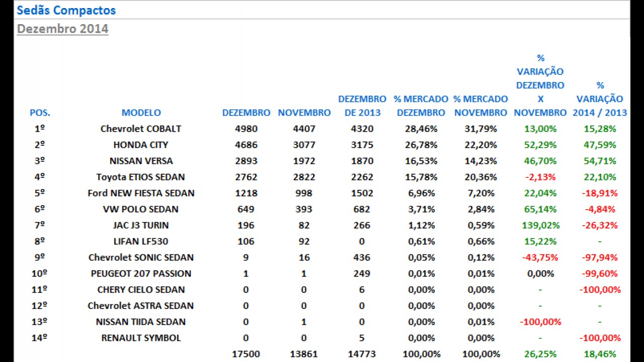Select the 'PEUGEOT 207 PASSION' cell
This screenshot has height=362, width=644.
coord(141,274)
